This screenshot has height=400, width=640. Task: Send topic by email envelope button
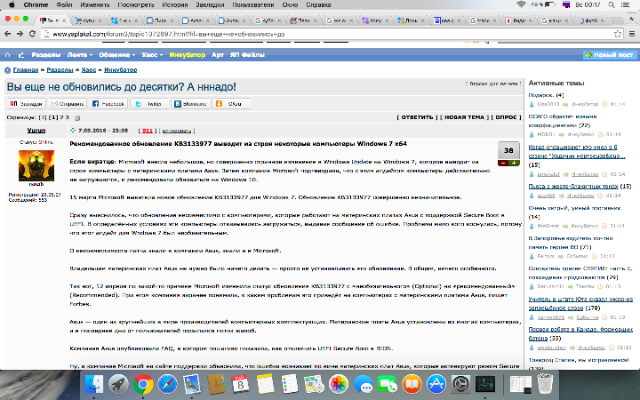(x=67, y=104)
